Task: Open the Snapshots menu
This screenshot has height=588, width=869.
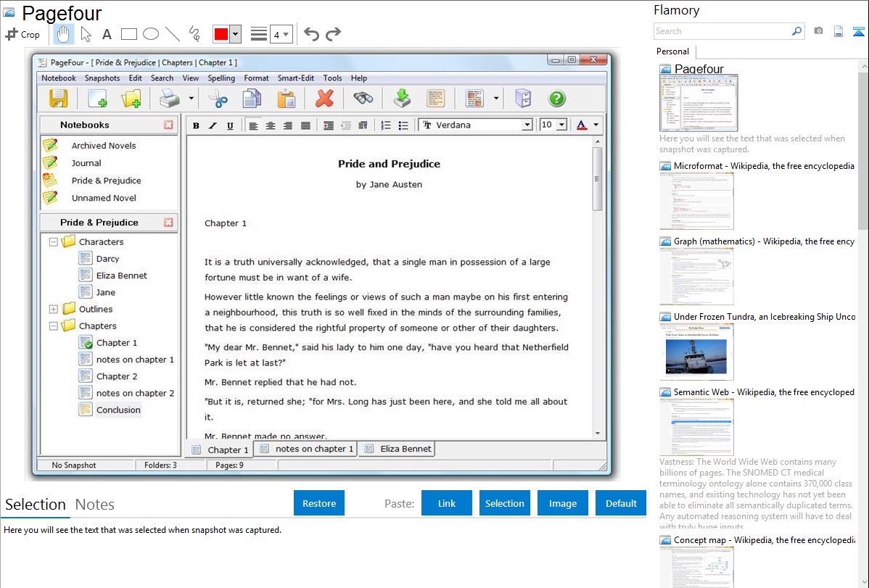Action: 102,78
